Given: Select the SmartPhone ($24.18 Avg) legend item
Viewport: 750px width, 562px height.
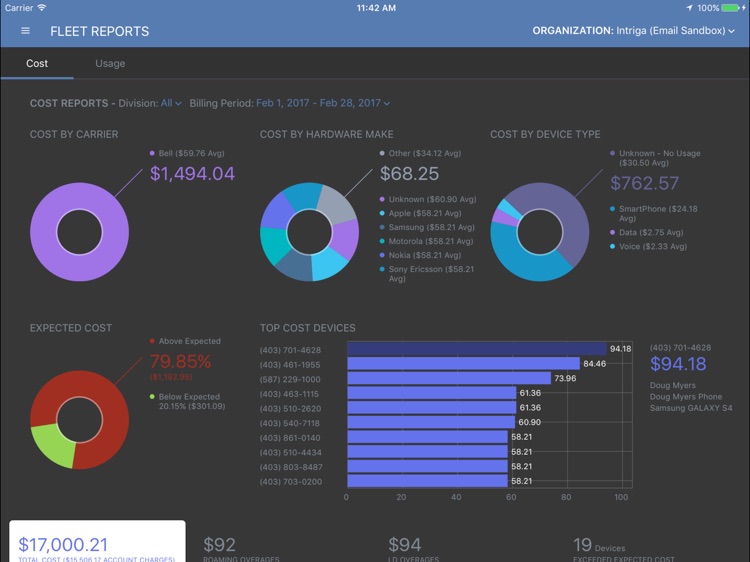Looking at the screenshot, I should 653,213.
